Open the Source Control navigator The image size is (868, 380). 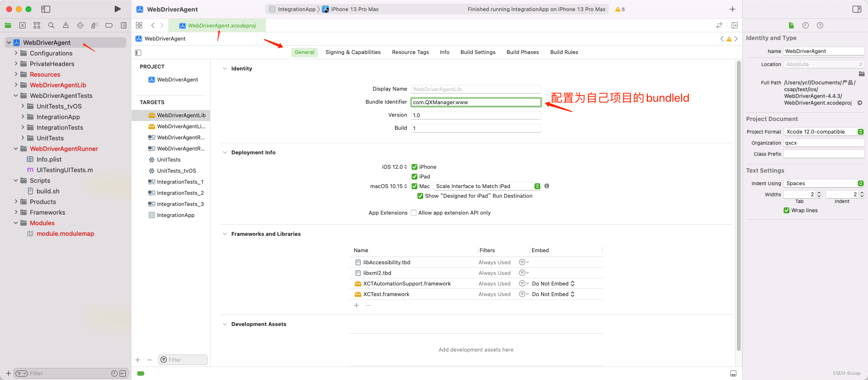22,26
